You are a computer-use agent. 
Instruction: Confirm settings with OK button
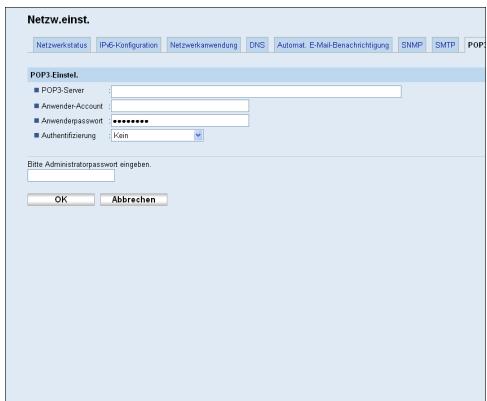[61, 199]
